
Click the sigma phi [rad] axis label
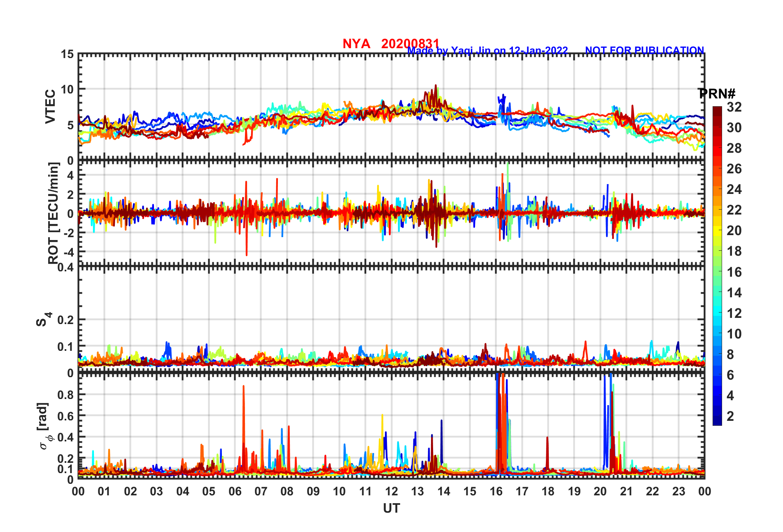44,426
